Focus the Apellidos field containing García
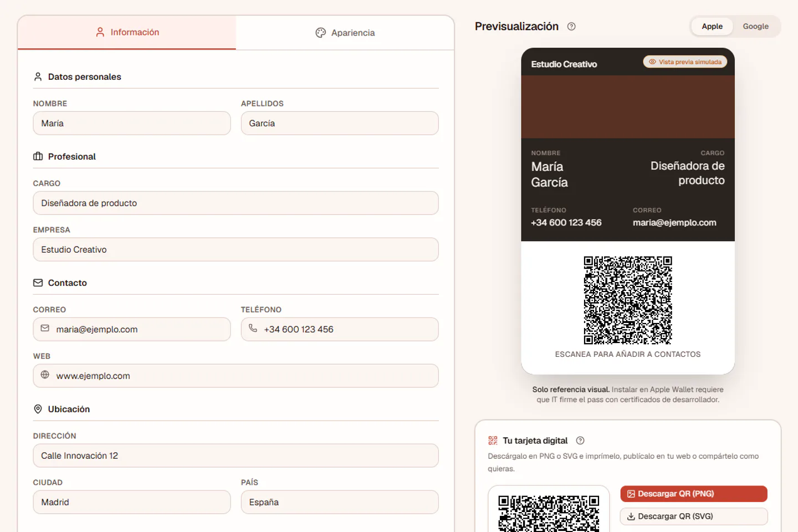The image size is (798, 532). [340, 123]
